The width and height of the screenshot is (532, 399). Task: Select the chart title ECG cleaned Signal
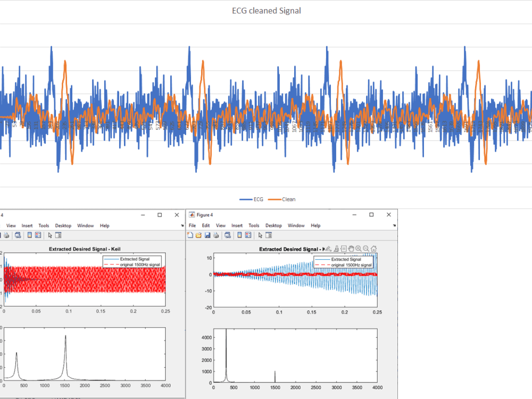pyautogui.click(x=267, y=11)
